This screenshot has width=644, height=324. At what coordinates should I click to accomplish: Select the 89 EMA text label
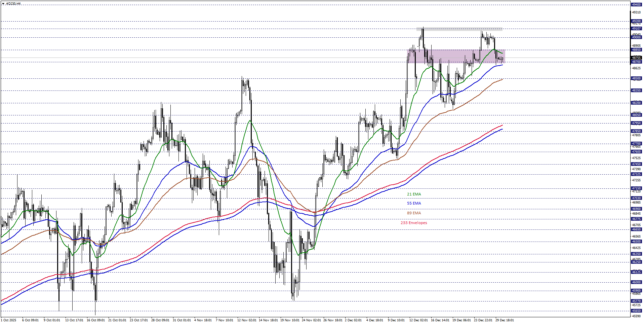[414, 213]
